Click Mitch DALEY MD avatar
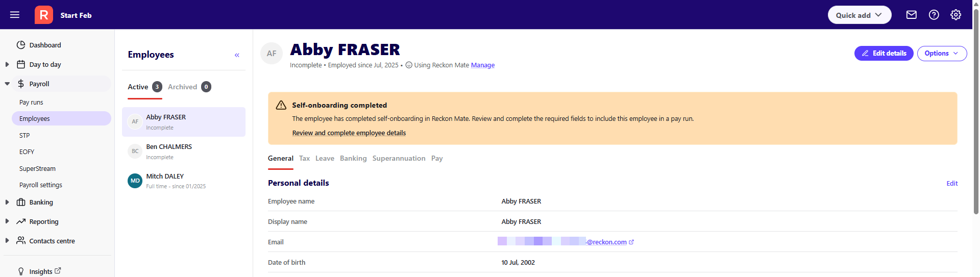The image size is (980, 277). pyautogui.click(x=135, y=181)
